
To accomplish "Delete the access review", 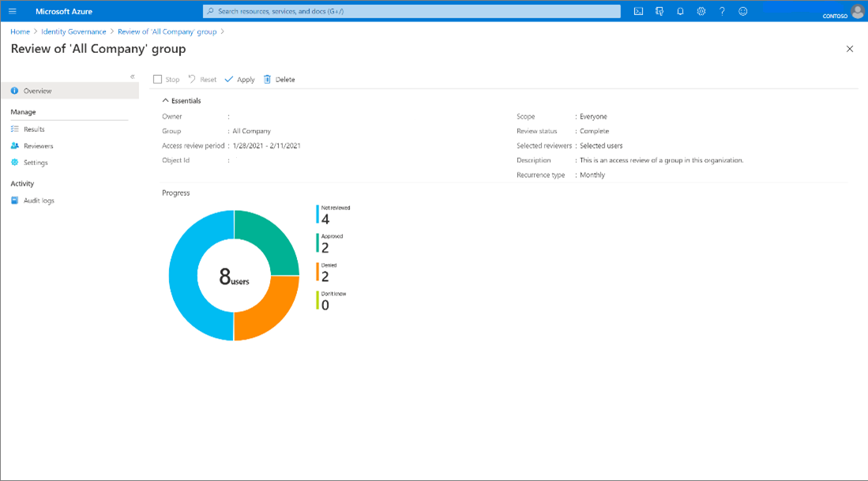I will pyautogui.click(x=279, y=80).
